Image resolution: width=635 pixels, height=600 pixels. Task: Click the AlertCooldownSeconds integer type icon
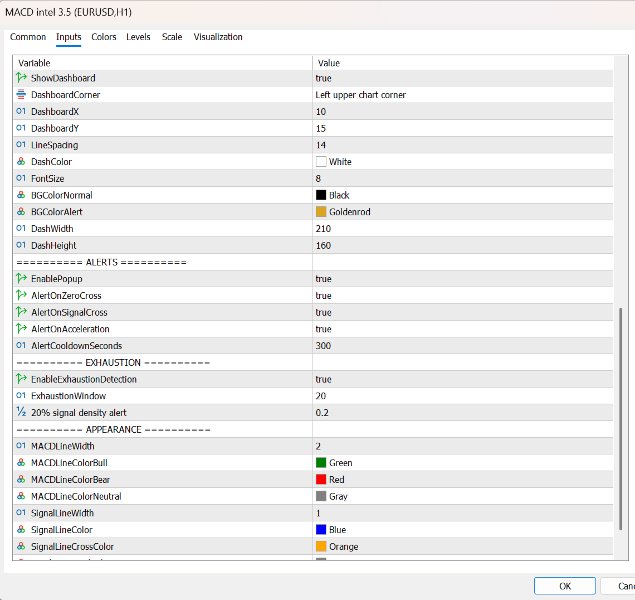pyautogui.click(x=21, y=345)
